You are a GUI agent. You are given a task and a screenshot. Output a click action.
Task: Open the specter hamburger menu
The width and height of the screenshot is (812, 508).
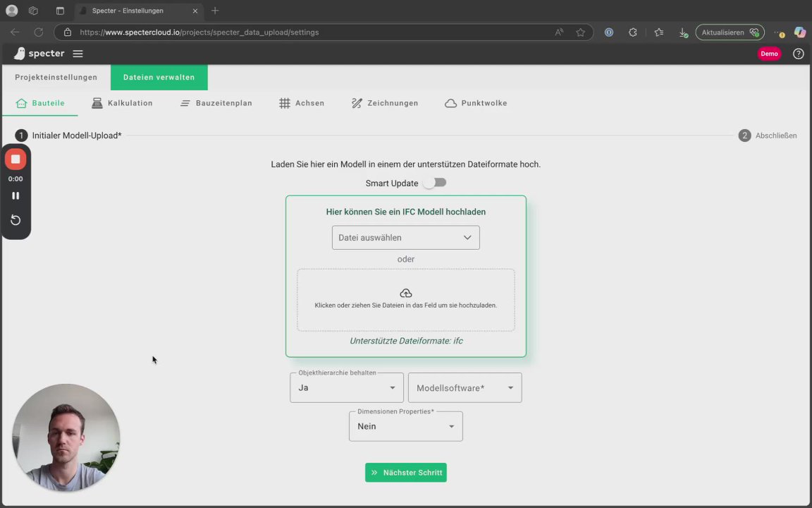[x=78, y=54]
